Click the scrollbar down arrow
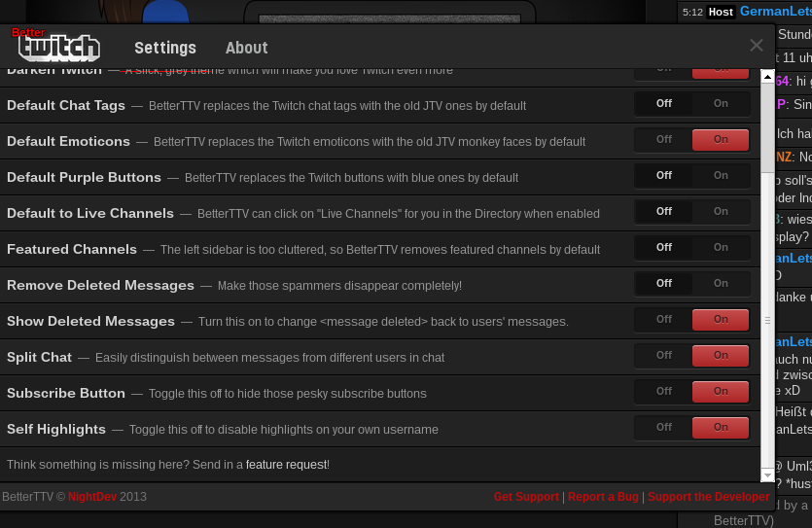Viewport: 812px width, 528px height. pos(767,473)
